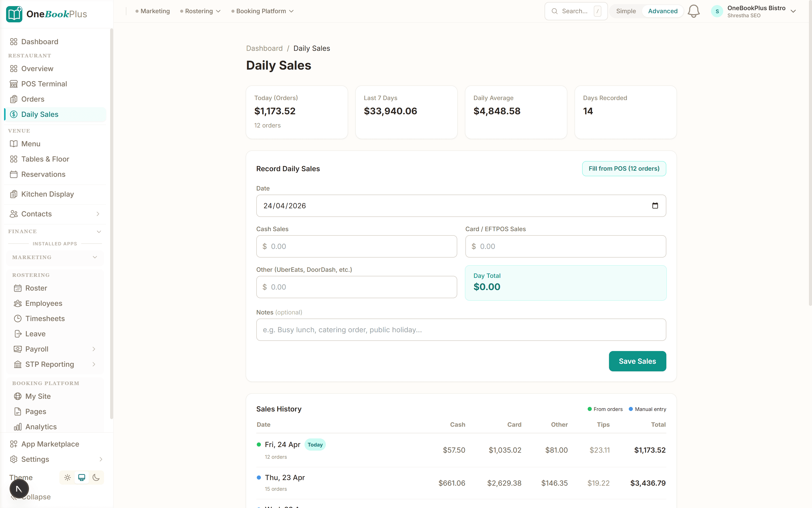Select the light theme sun option
Image resolution: width=812 pixels, height=508 pixels.
tap(67, 478)
